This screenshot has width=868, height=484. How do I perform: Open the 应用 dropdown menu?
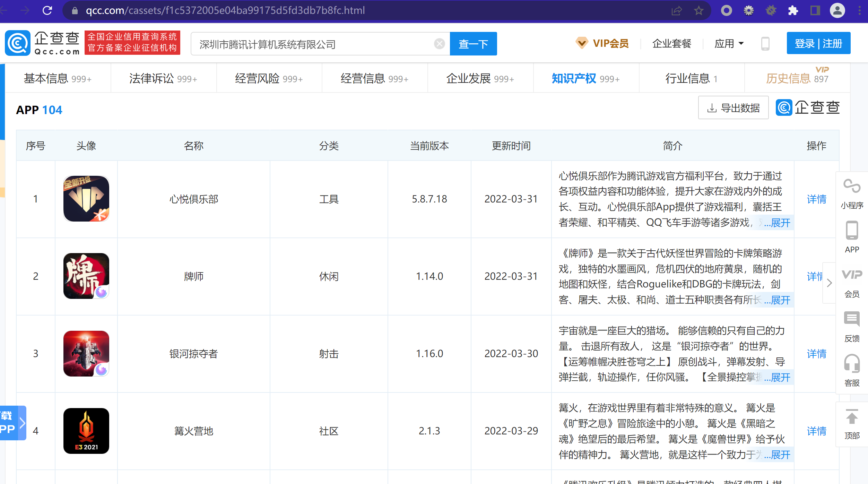(x=729, y=44)
